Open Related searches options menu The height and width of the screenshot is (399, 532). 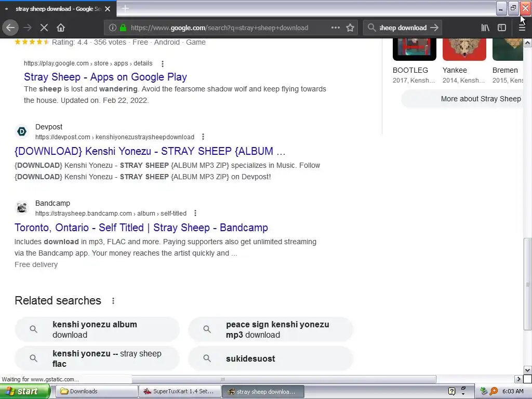(113, 301)
